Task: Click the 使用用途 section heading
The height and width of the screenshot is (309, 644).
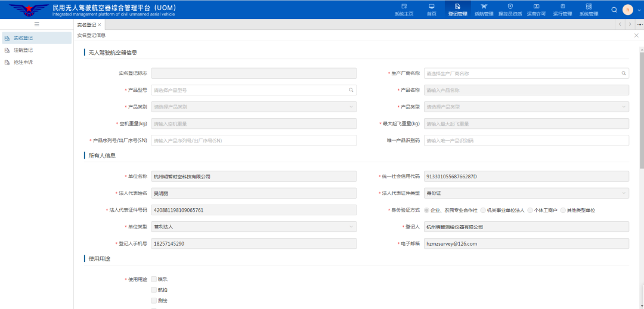Action: click(100, 259)
